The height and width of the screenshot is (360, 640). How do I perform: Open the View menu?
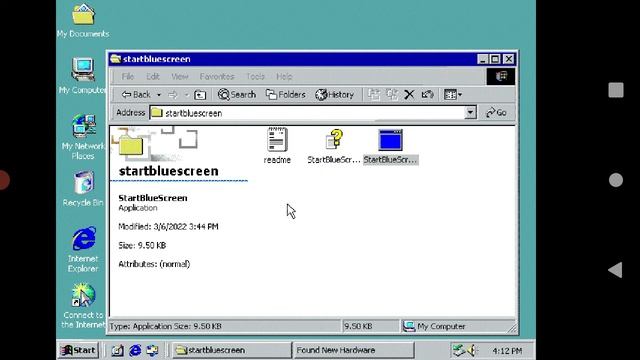coord(180,76)
